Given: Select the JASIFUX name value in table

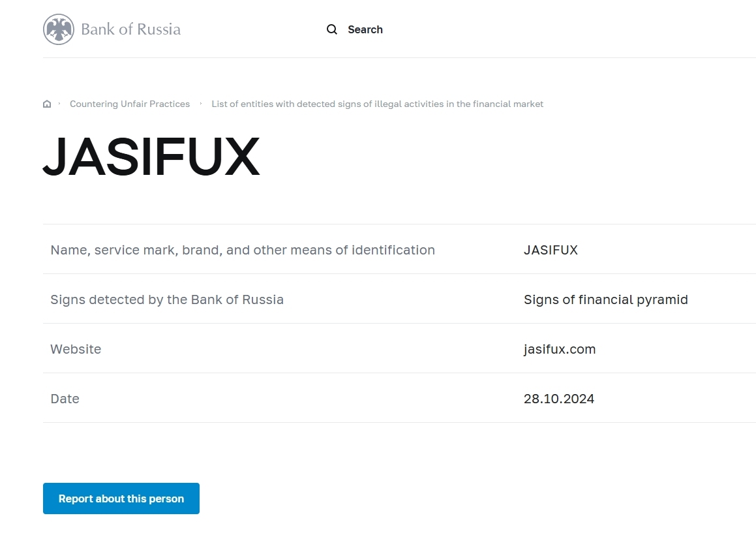Looking at the screenshot, I should [x=551, y=250].
